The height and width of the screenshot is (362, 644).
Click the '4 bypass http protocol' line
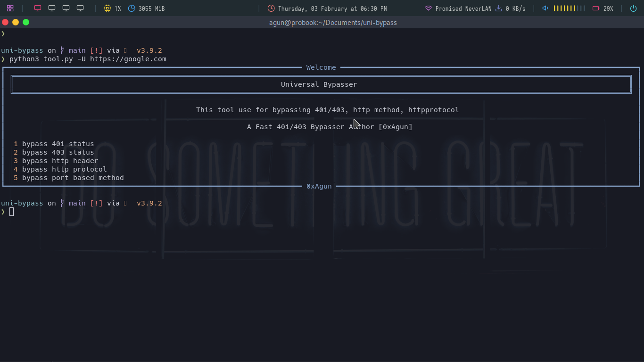pos(60,169)
